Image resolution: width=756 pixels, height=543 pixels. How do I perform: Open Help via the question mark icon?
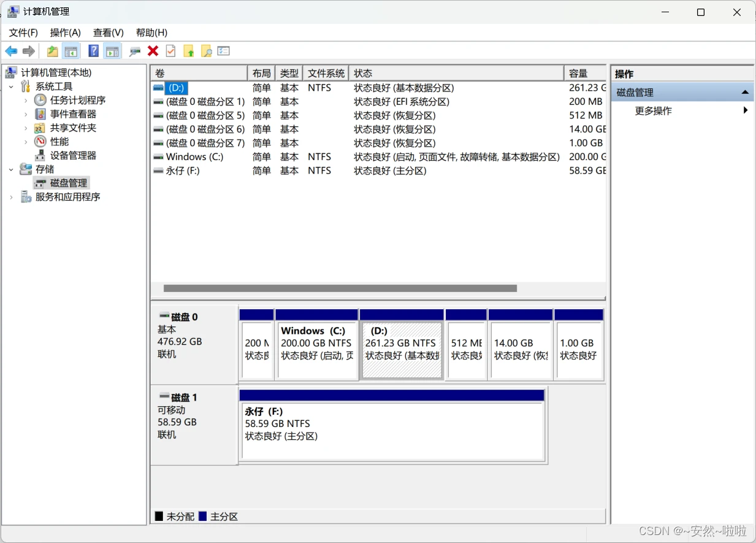click(x=94, y=51)
